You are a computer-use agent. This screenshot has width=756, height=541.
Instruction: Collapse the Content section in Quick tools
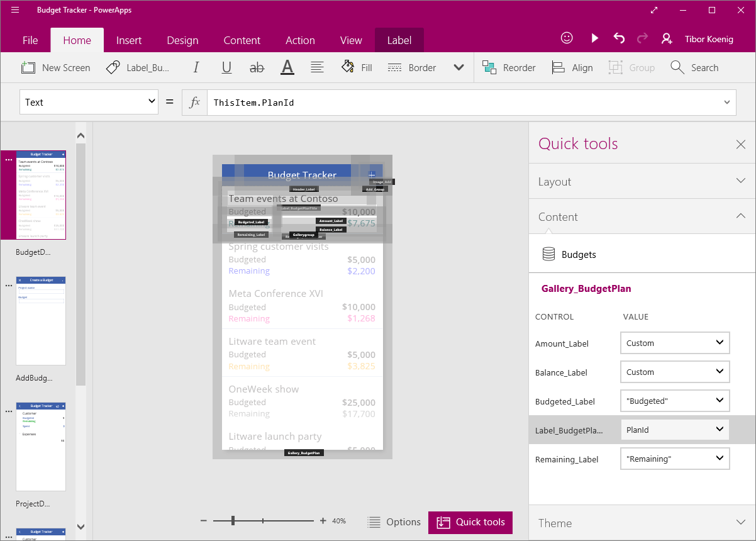(642, 216)
